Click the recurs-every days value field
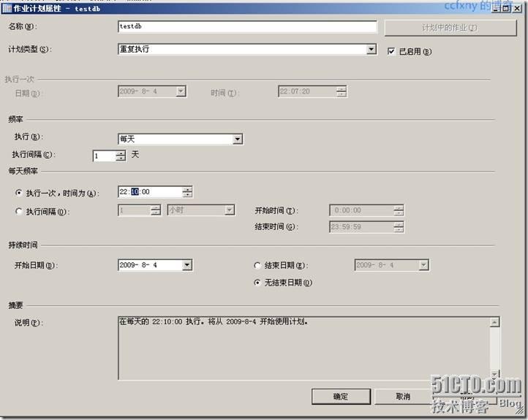Image resolution: width=528 pixels, height=420 pixels. [105, 156]
